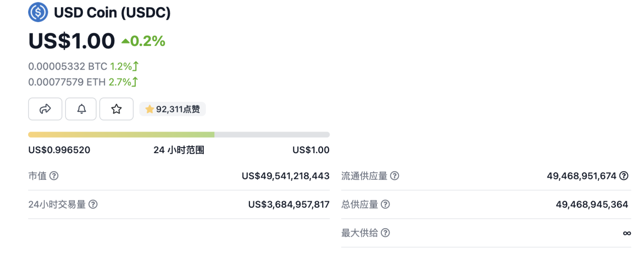This screenshot has width=644, height=255.
Task: Select the US$49,541,218,443 market cap value
Action: [x=286, y=176]
